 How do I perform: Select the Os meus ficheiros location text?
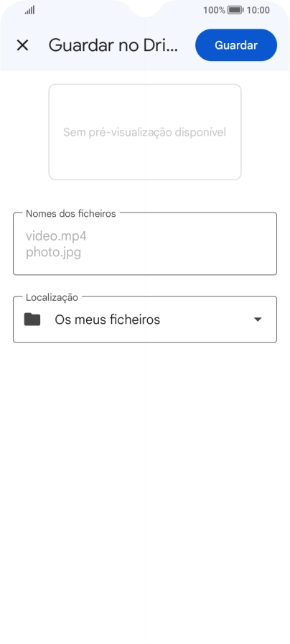[107, 319]
